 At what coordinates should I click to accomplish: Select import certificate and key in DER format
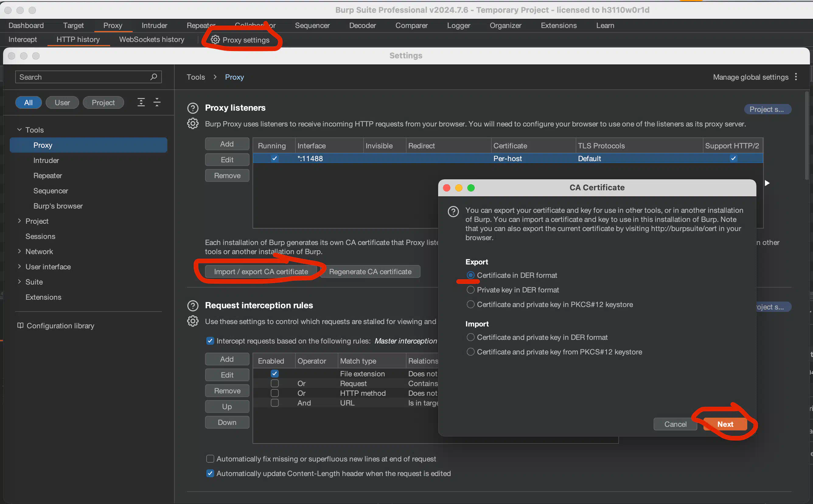coord(470,337)
